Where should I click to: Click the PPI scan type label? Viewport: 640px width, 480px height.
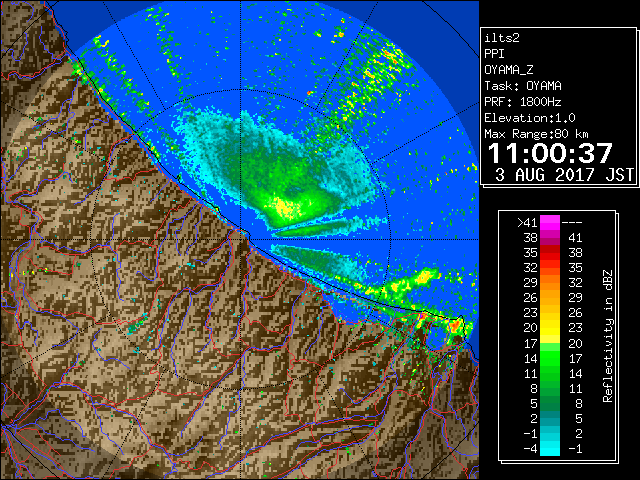(494, 54)
